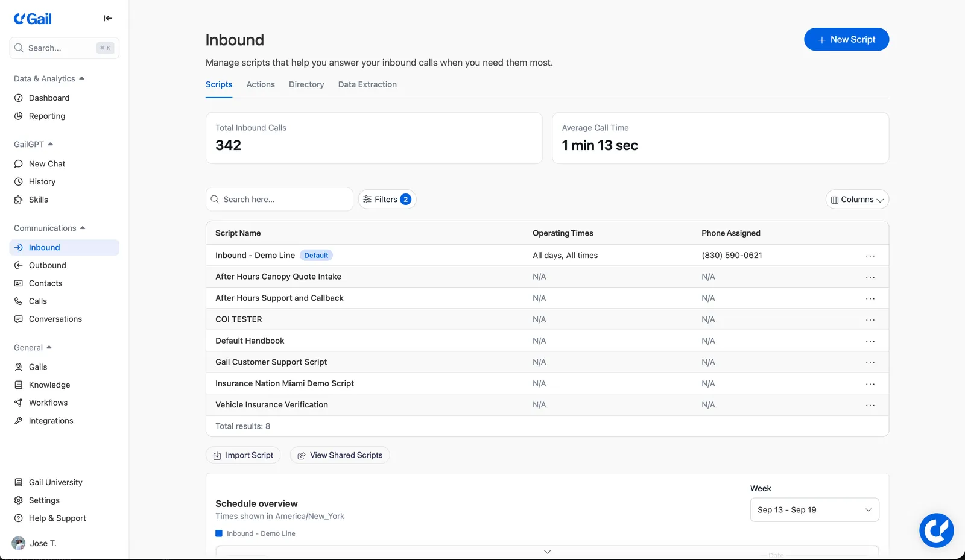Switch to the Data Extraction tab

(x=367, y=85)
